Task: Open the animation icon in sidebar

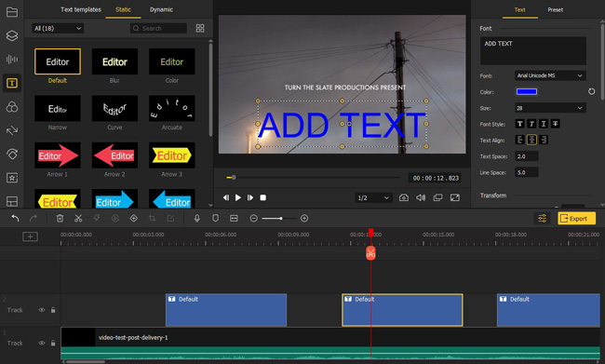Action: click(12, 154)
